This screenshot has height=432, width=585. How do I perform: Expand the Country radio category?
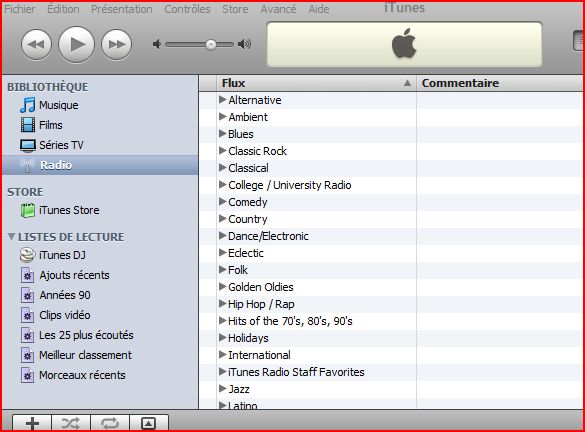click(x=223, y=219)
